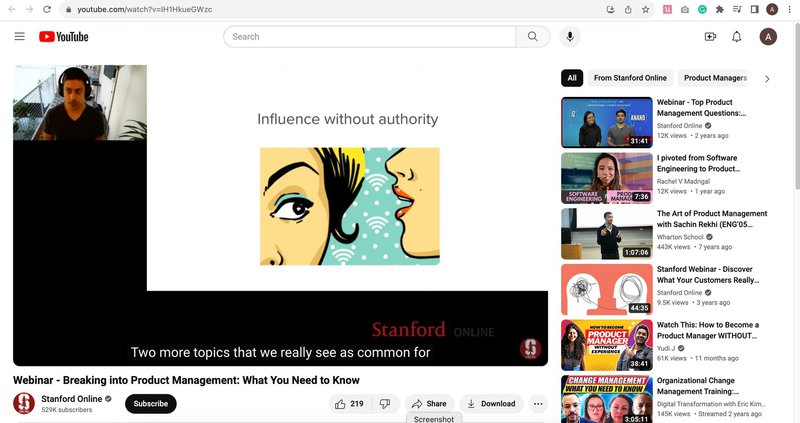This screenshot has height=423, width=800.
Task: Click the Subscribe button
Action: [x=151, y=404]
